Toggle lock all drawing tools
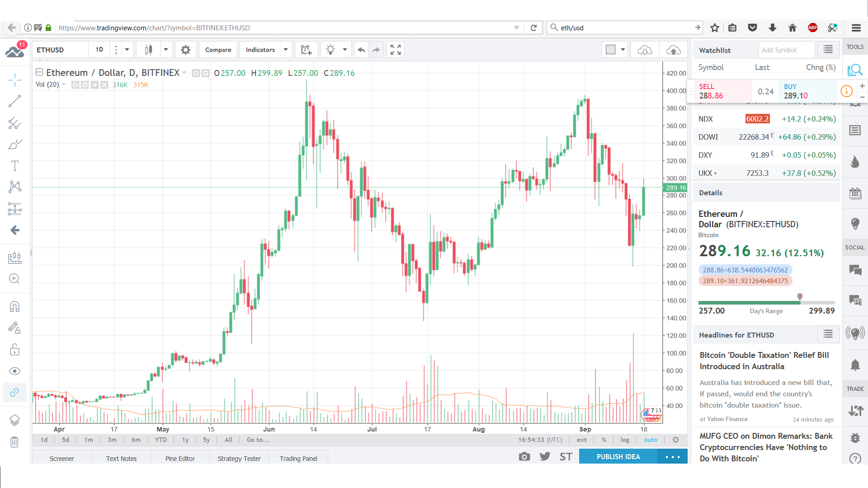 14,350
